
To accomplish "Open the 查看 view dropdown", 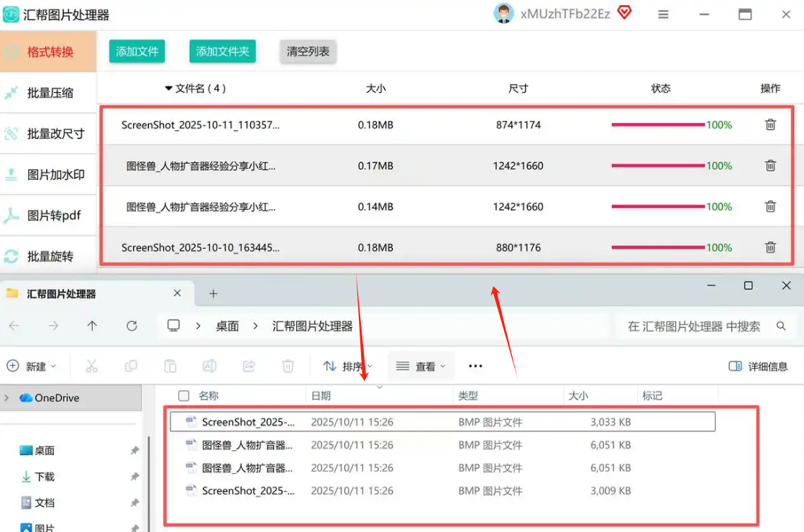I will [421, 366].
